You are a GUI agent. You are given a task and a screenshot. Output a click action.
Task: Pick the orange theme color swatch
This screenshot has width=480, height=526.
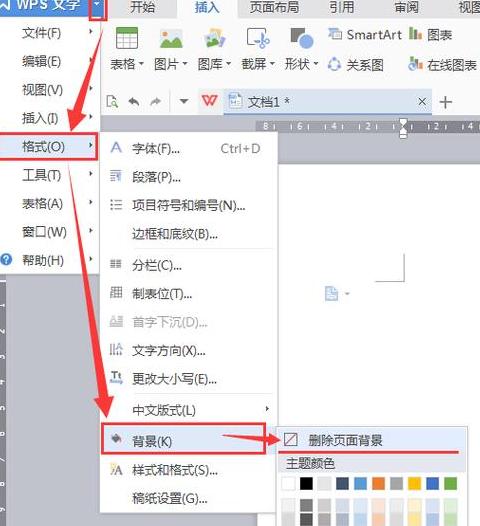[x=378, y=484]
